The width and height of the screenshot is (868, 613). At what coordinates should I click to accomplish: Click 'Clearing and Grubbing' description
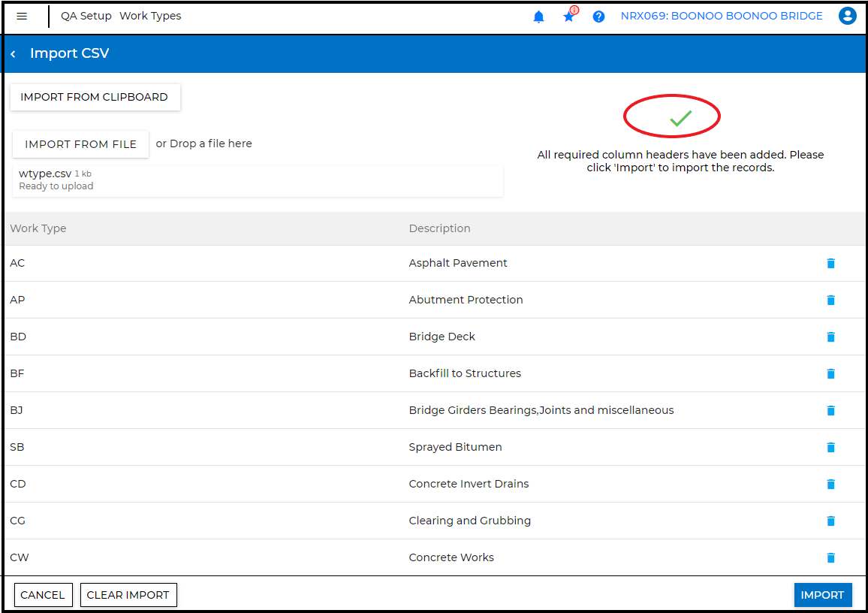469,521
